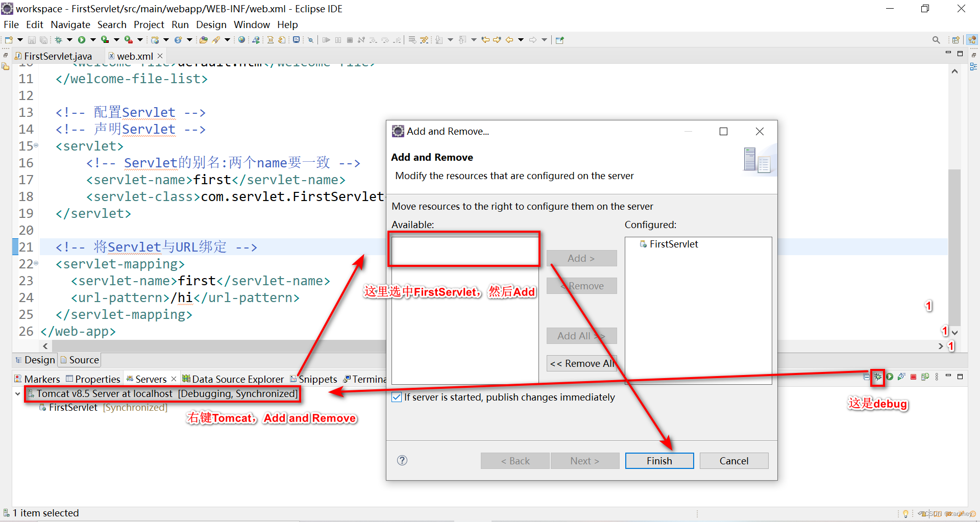The width and height of the screenshot is (980, 522).
Task: Select the Tomcat v8.5 Server at localhost row
Action: (x=162, y=394)
